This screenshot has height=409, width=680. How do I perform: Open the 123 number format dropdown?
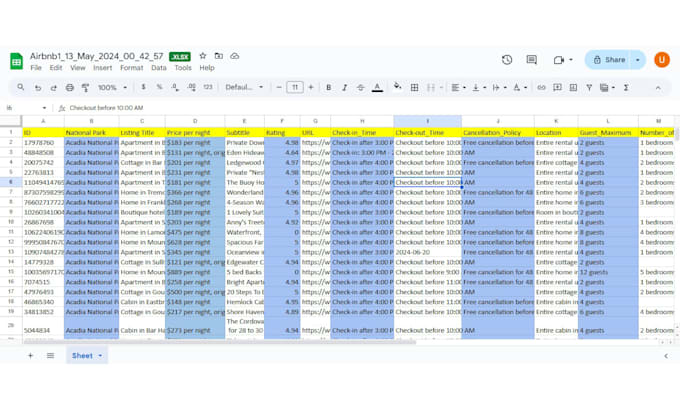tap(208, 87)
